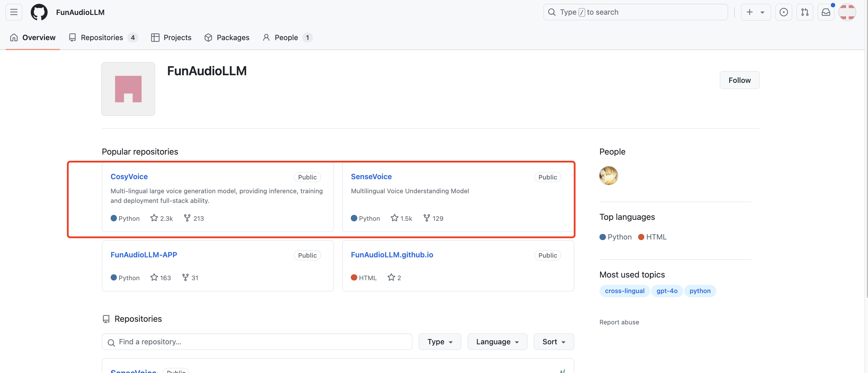The image size is (868, 373).
Task: Click the Popular repositories heading
Action: pos(140,152)
